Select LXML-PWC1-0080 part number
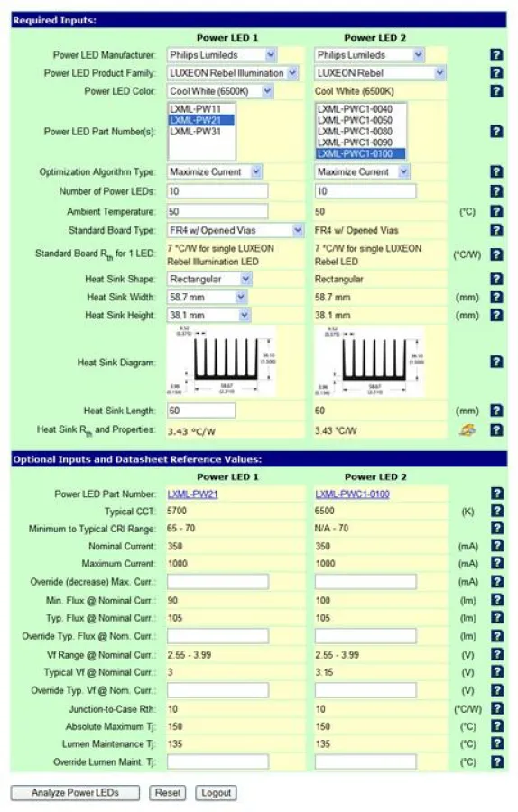This screenshot has width=518, height=812. [x=361, y=132]
